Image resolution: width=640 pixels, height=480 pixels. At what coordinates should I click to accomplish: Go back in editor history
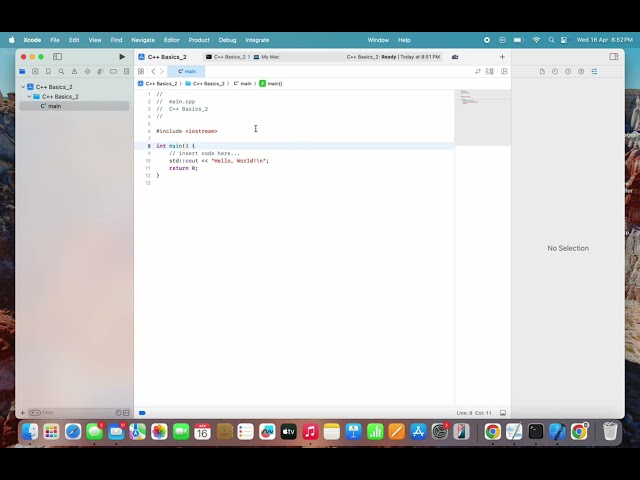coord(153,71)
